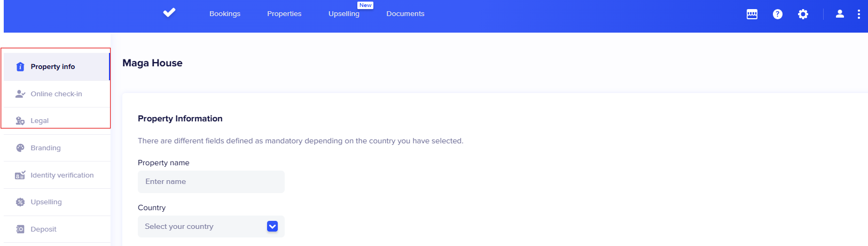
Task: Open the Documents section
Action: pos(405,14)
